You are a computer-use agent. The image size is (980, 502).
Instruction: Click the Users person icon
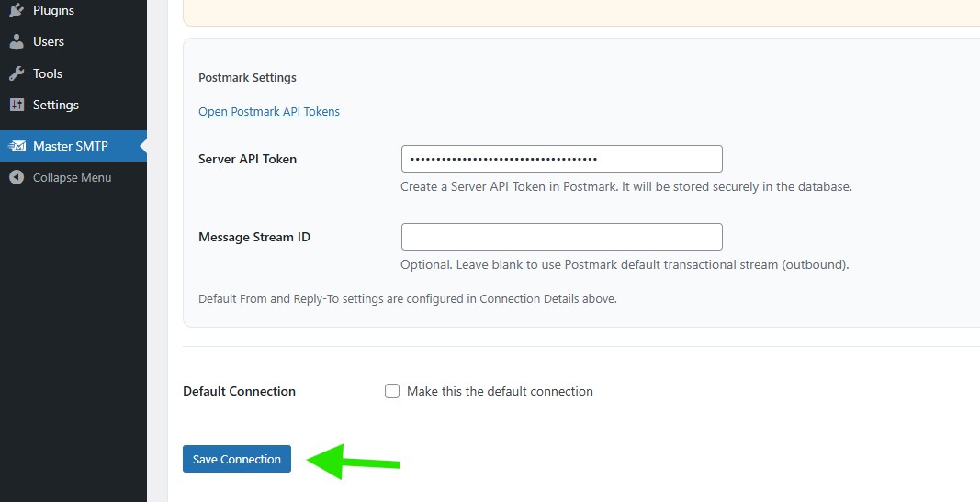pyautogui.click(x=17, y=41)
